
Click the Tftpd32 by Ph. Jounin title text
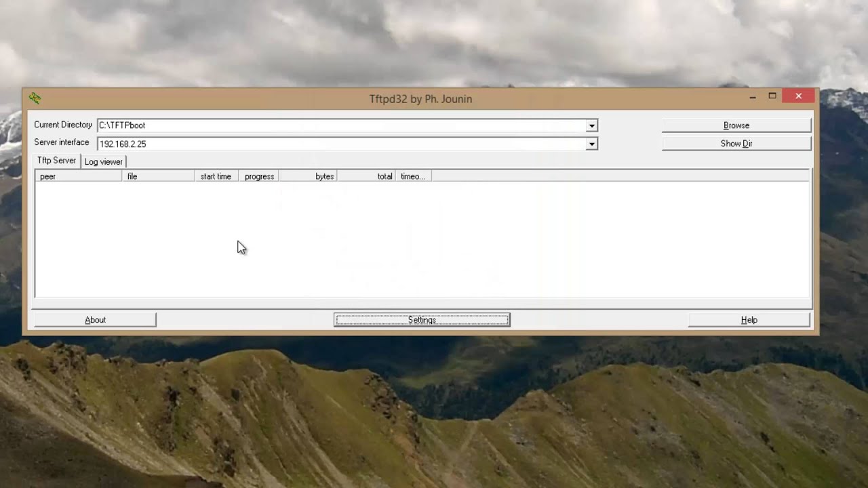click(x=420, y=99)
